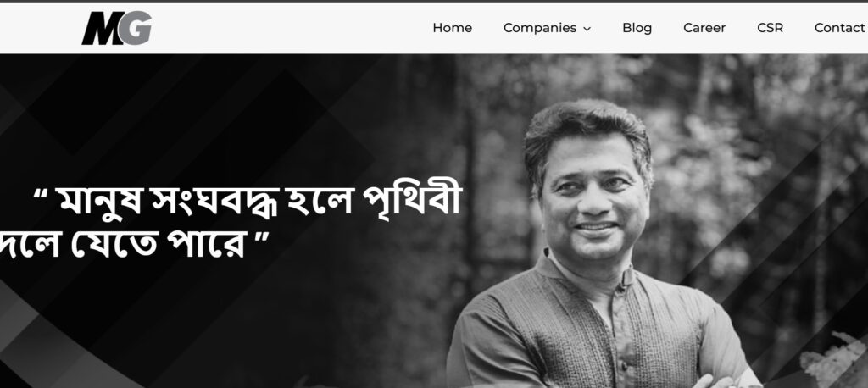Screen dimensions: 868x388
Task: Click the Bengali word মানুষ in the quote
Action: click(x=100, y=201)
